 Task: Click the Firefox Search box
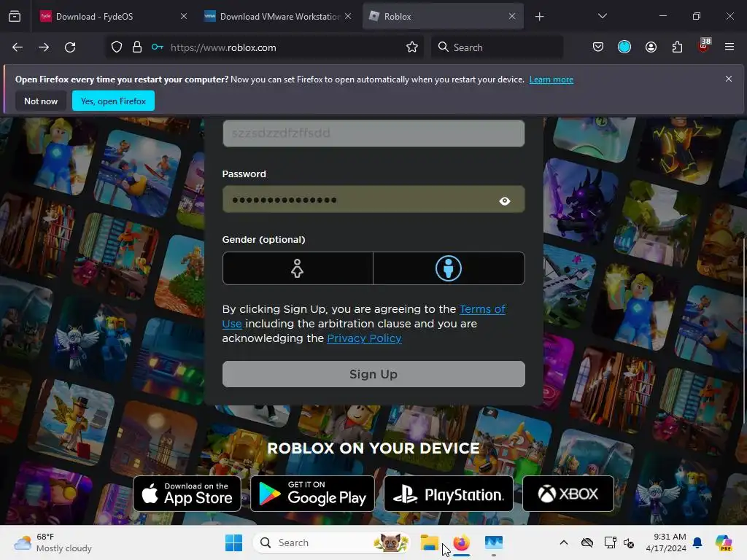[498, 47]
